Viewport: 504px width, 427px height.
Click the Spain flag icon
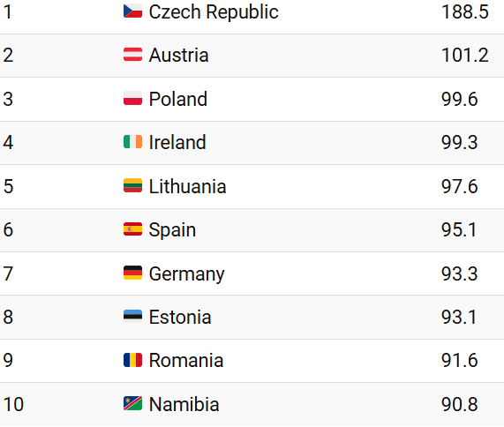click(x=132, y=229)
